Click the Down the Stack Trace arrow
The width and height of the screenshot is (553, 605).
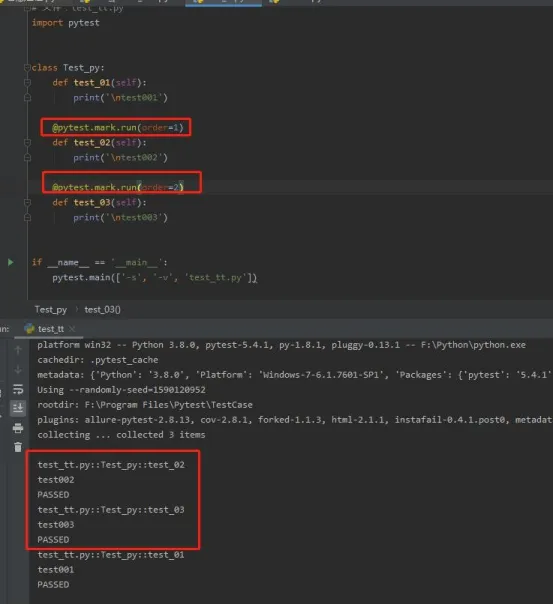point(18,370)
